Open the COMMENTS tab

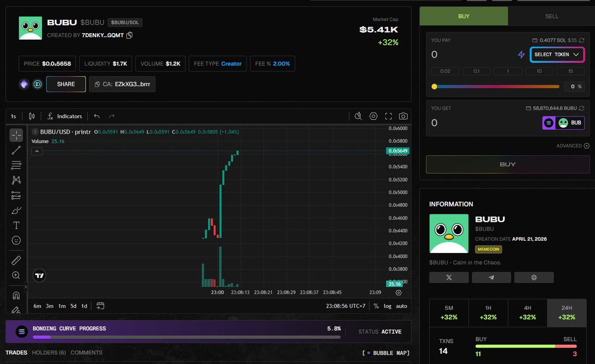[x=86, y=353]
